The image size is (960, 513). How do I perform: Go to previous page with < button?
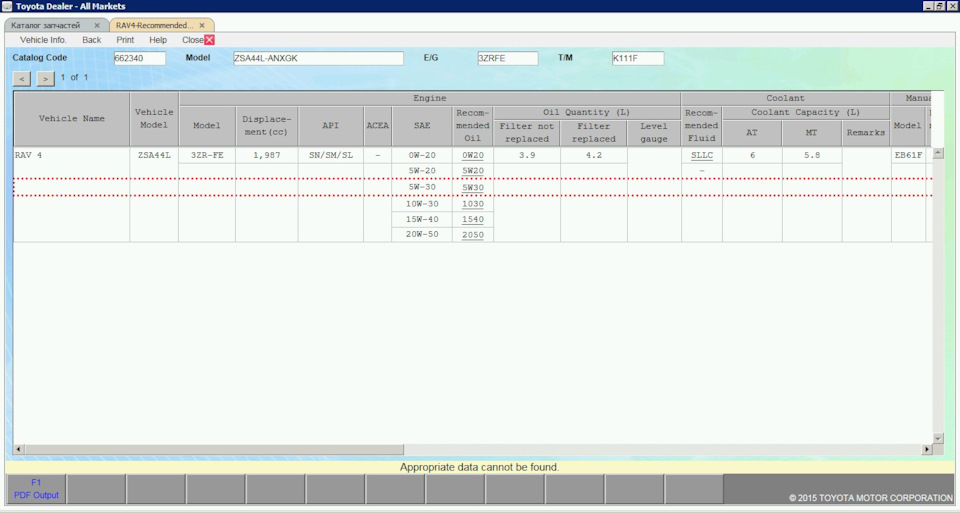coord(21,78)
